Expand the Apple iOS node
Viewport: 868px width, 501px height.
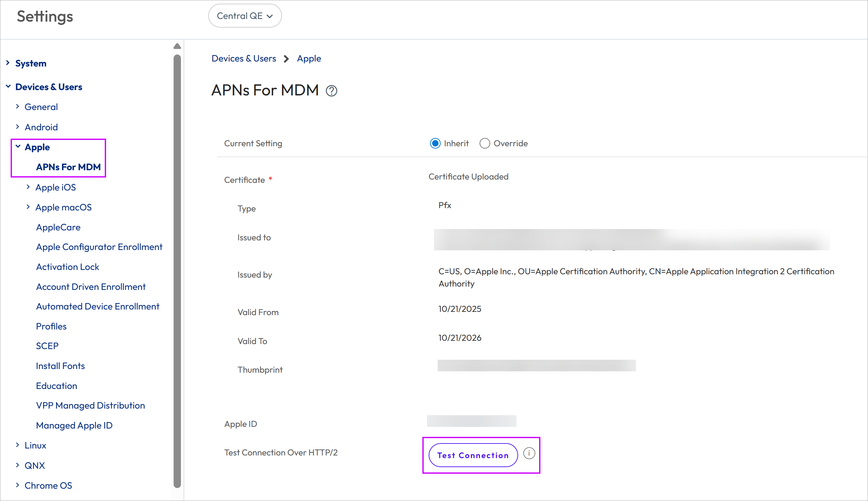point(28,187)
